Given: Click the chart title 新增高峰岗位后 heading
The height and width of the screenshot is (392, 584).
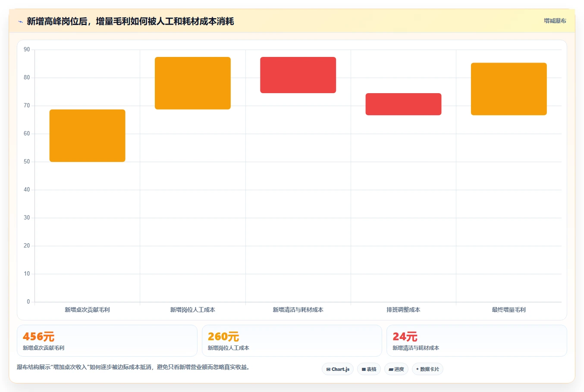Looking at the screenshot, I should [x=130, y=21].
